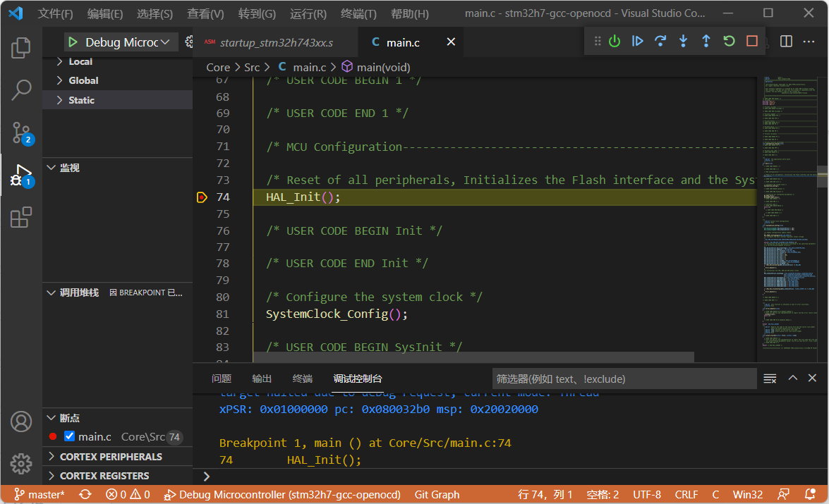
Task: Switch to startup_stm32h743xx.s tab
Action: click(x=275, y=42)
